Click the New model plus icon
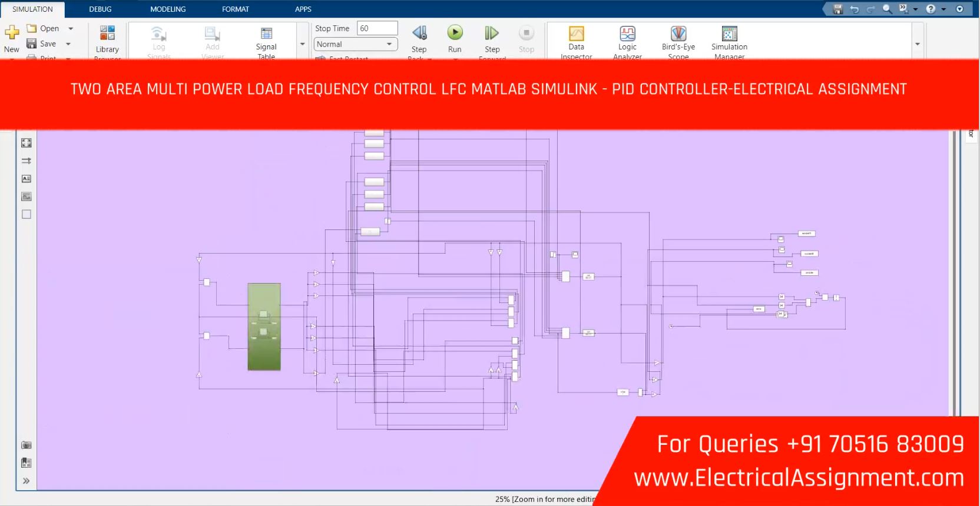Screen dimensions: 980x506 pos(12,32)
